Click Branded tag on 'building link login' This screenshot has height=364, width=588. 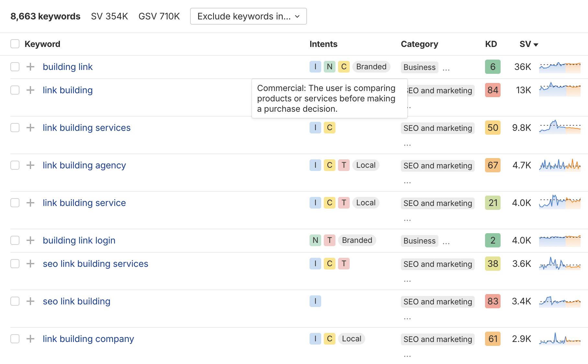pyautogui.click(x=357, y=240)
